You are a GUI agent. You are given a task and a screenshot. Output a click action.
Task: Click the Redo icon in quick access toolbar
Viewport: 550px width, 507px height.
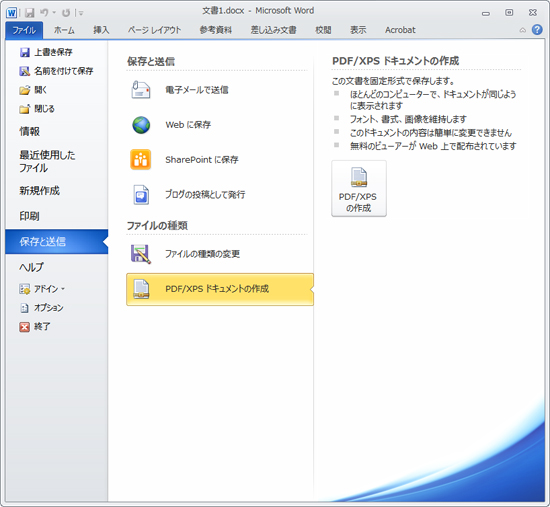(x=66, y=13)
